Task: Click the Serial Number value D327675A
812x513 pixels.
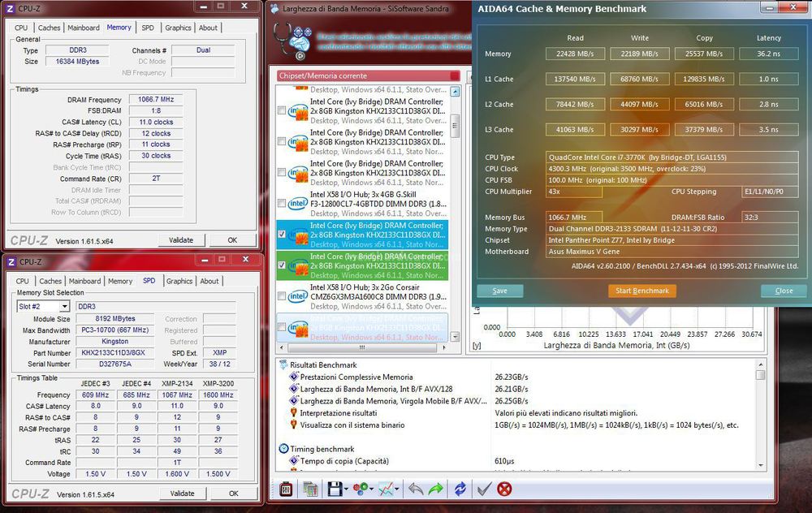Action: [115, 364]
